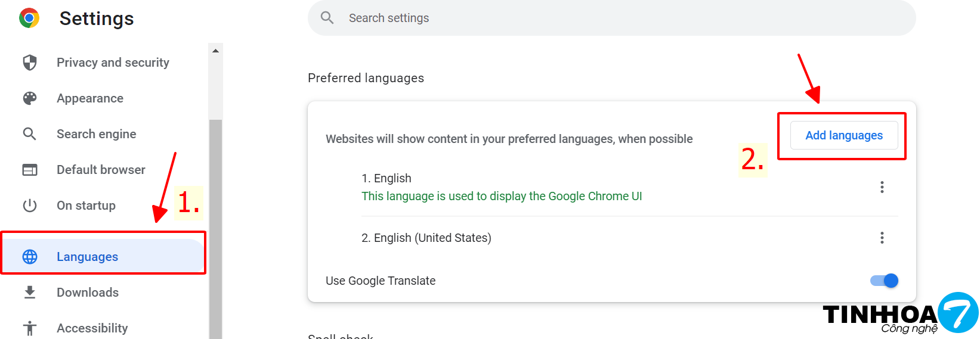The width and height of the screenshot is (980, 339).
Task: Click the sidebar scroll up arrow
Action: (x=216, y=51)
